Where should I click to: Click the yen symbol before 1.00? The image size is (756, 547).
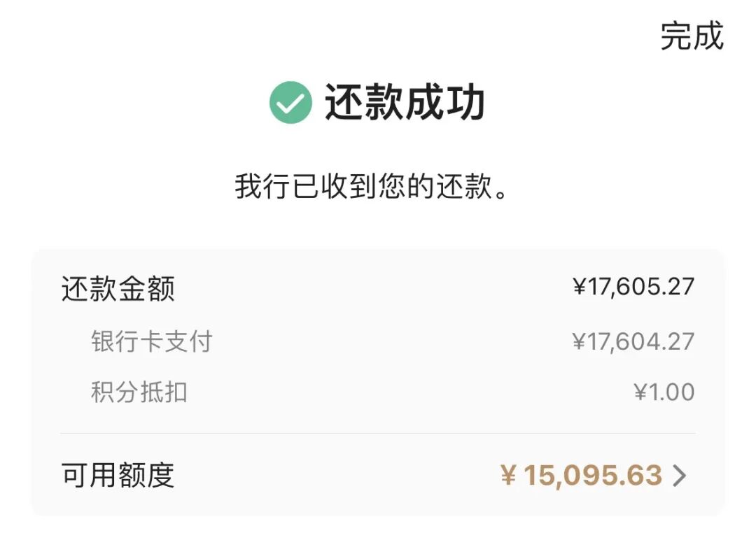tap(640, 392)
